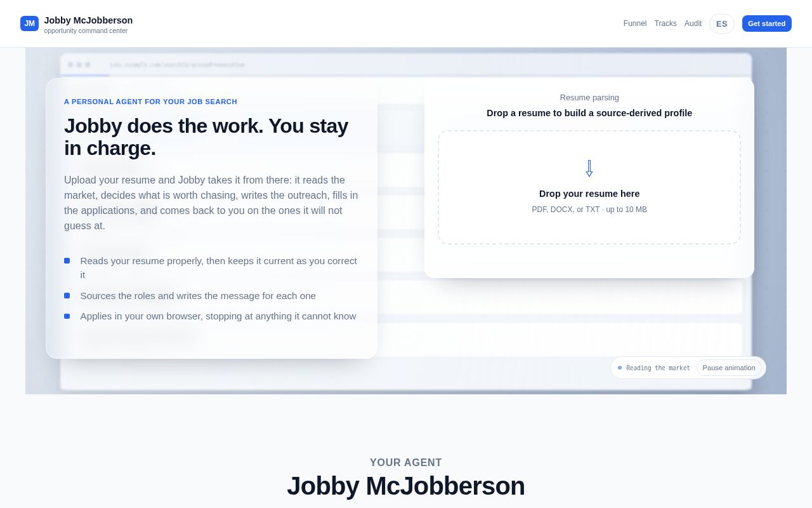812x508 pixels.
Task: Click the 'Upload your resume and Jobby' paragraph
Action: 211,203
